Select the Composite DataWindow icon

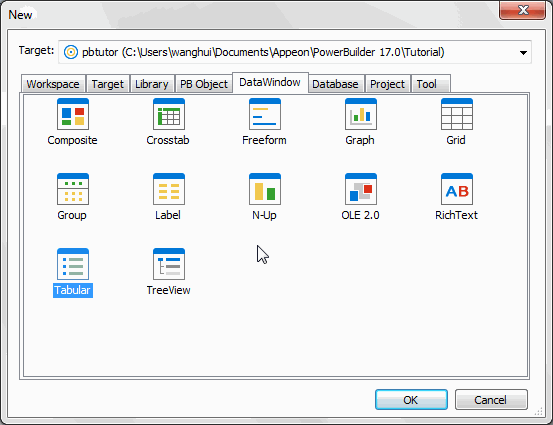coord(73,114)
